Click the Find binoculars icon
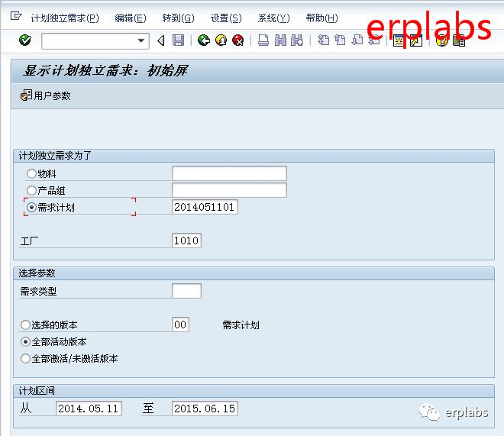 (x=280, y=40)
